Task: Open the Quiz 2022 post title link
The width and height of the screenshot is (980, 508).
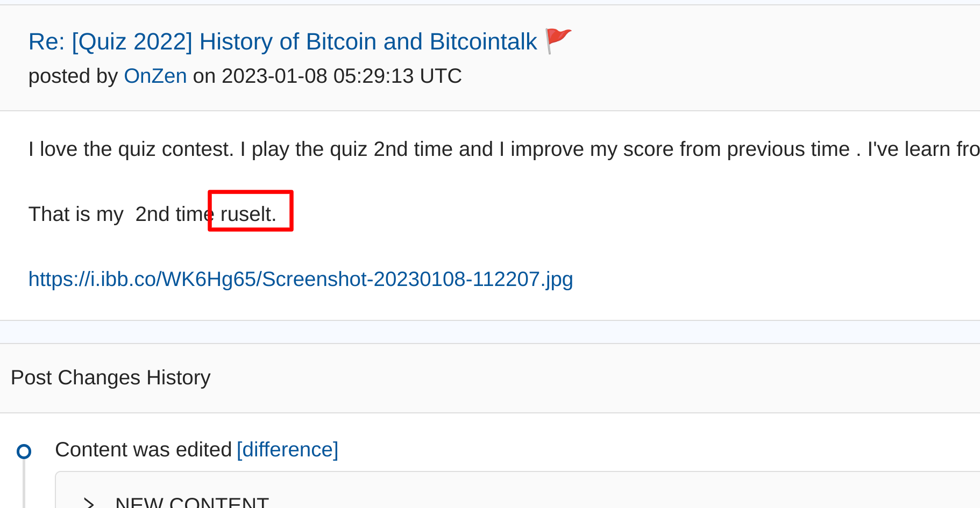Action: coord(283,41)
